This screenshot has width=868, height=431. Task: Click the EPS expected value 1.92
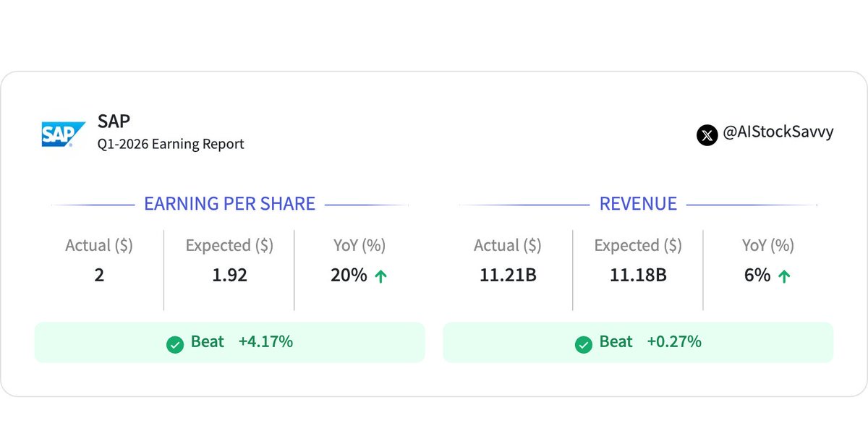[229, 276]
